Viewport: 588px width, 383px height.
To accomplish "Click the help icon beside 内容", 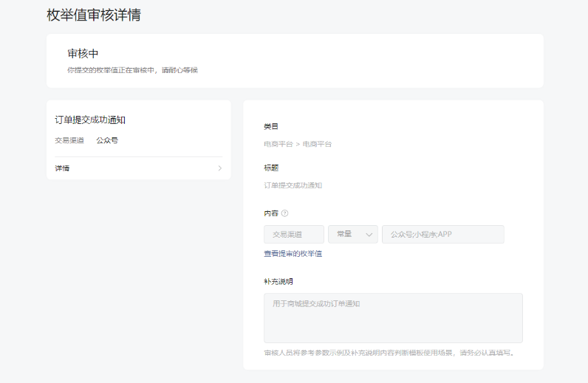I will click(x=285, y=213).
